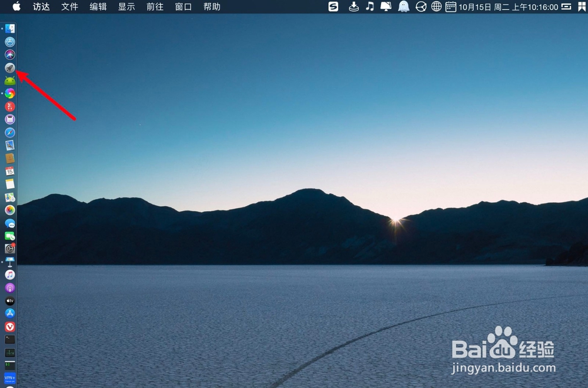
Task: Open the colorful pinwheel app in Dock
Action: point(10,93)
